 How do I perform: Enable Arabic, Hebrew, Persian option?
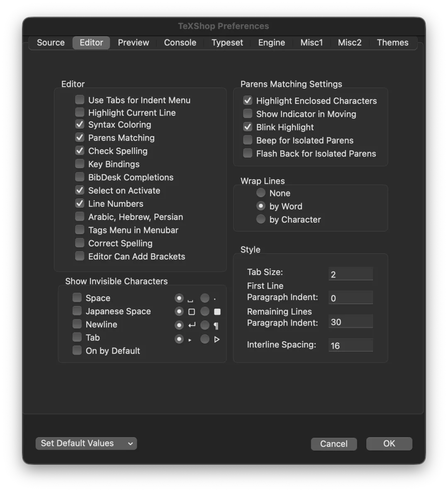point(80,216)
